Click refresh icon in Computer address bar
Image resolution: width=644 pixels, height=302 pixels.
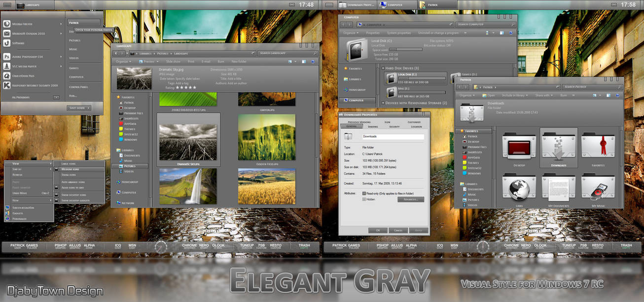(x=450, y=24)
